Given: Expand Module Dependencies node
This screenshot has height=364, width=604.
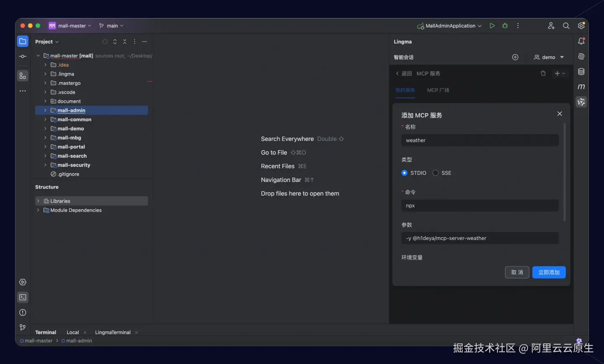Looking at the screenshot, I should (38, 210).
